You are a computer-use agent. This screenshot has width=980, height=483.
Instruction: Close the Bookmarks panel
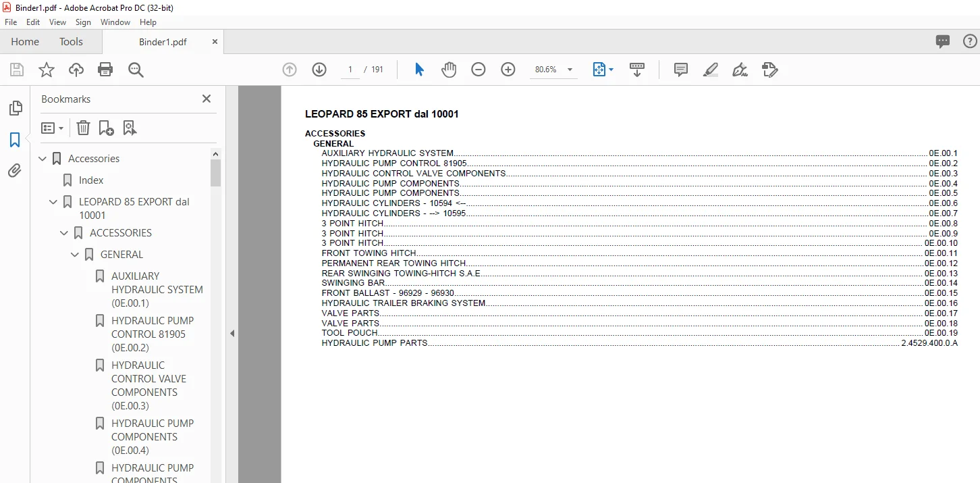click(207, 99)
